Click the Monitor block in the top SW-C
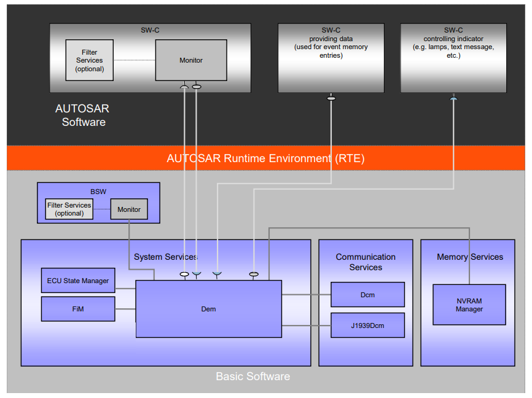 click(190, 60)
